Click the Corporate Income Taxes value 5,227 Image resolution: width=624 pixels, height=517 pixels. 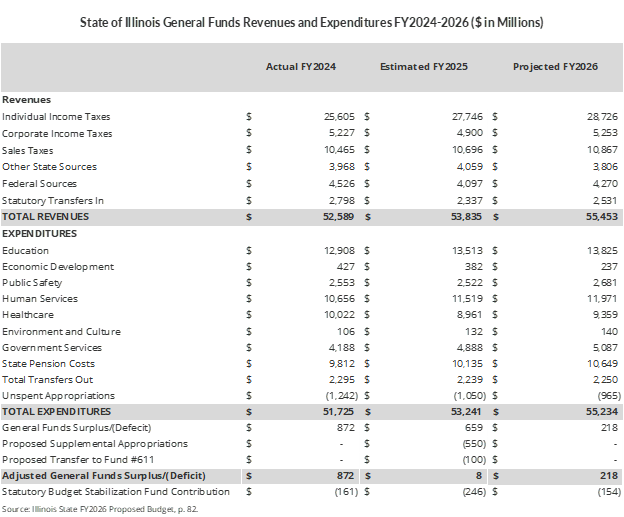tap(341, 133)
